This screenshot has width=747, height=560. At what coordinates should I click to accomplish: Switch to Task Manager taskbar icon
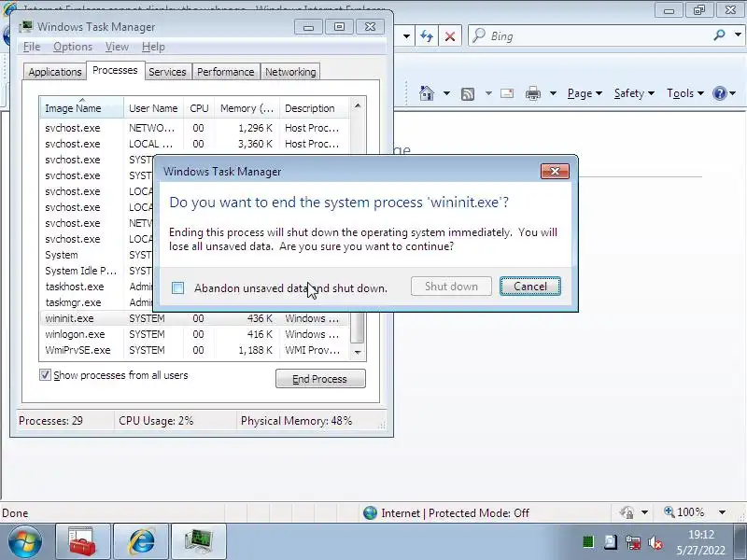coord(199,541)
